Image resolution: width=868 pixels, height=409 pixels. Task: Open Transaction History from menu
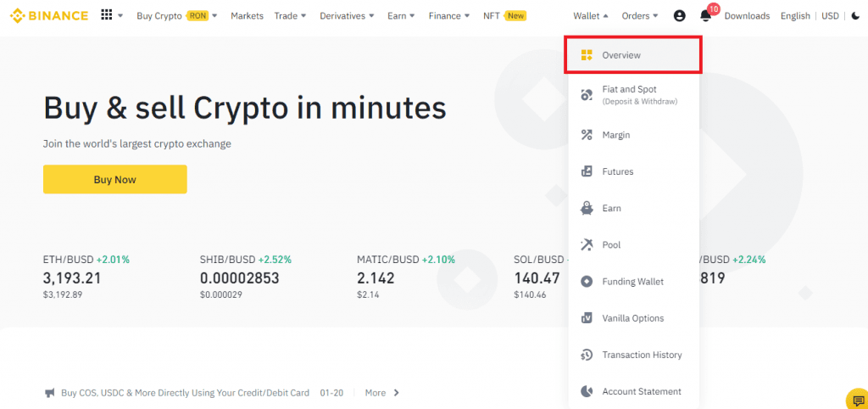click(x=641, y=355)
